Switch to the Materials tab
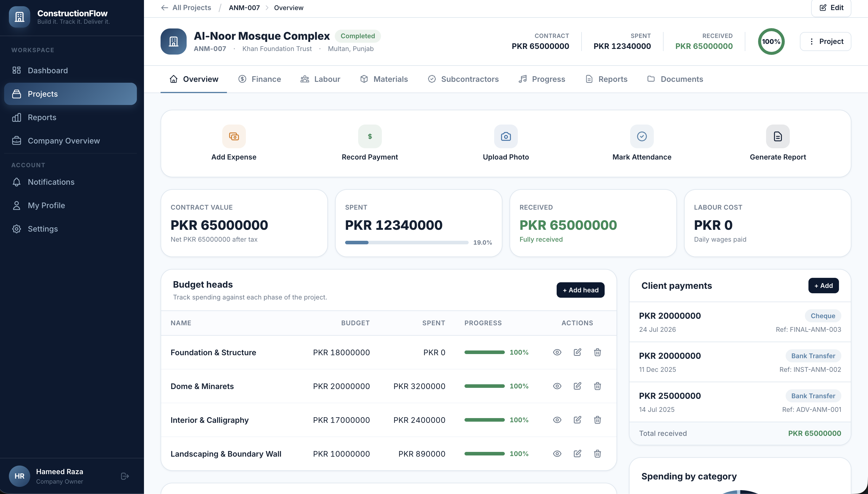868x494 pixels. click(384, 79)
